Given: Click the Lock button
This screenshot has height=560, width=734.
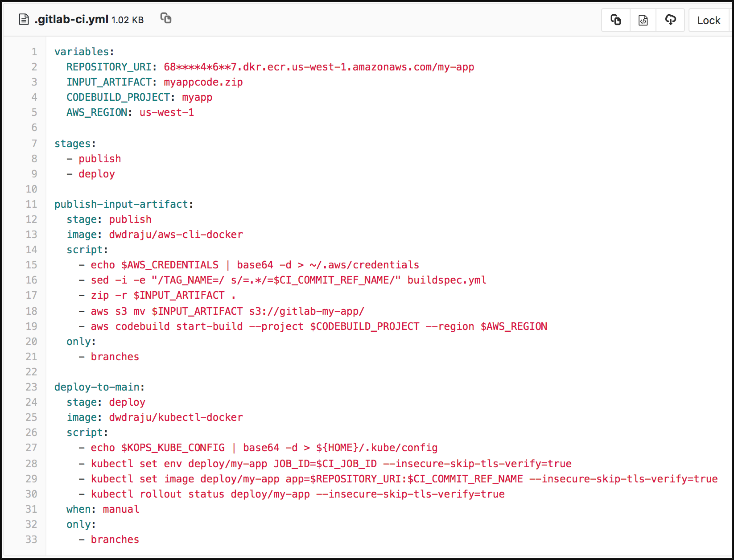Looking at the screenshot, I should [709, 21].
